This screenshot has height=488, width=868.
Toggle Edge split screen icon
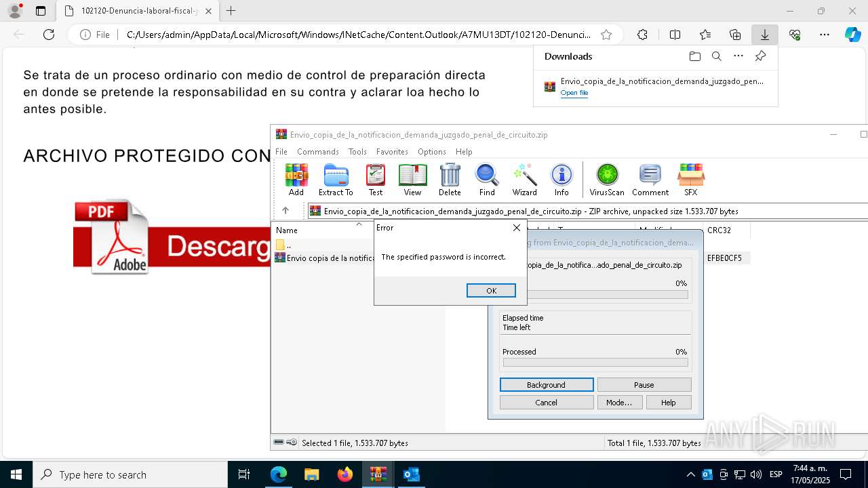(675, 35)
